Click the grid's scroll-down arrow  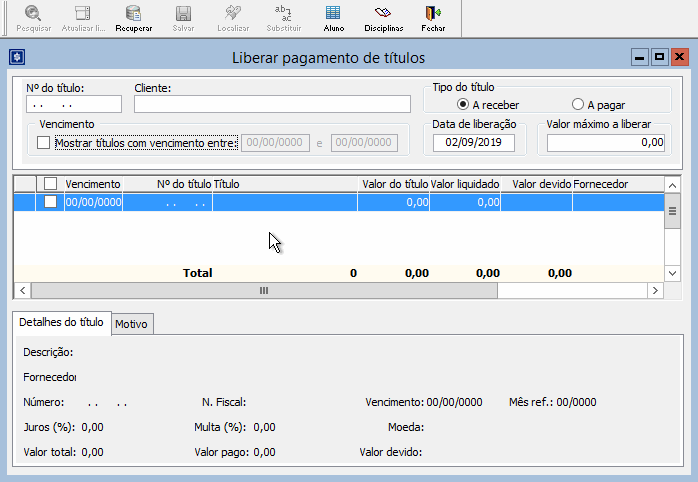click(673, 272)
